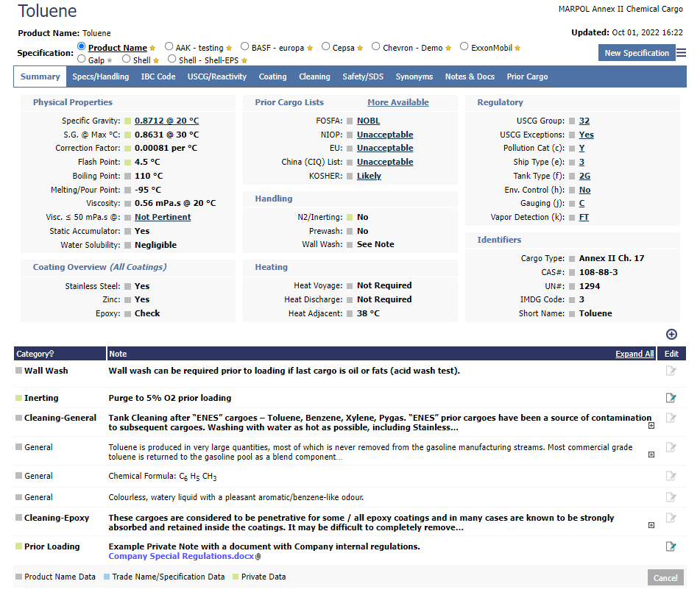Screen dimensions: 700x595
Task: Expand the Cleaning-Epoxy note
Action: pos(651,524)
